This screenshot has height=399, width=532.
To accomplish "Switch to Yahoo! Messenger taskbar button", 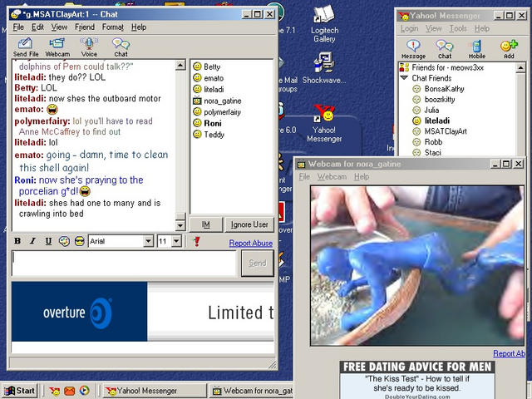I will [155, 391].
